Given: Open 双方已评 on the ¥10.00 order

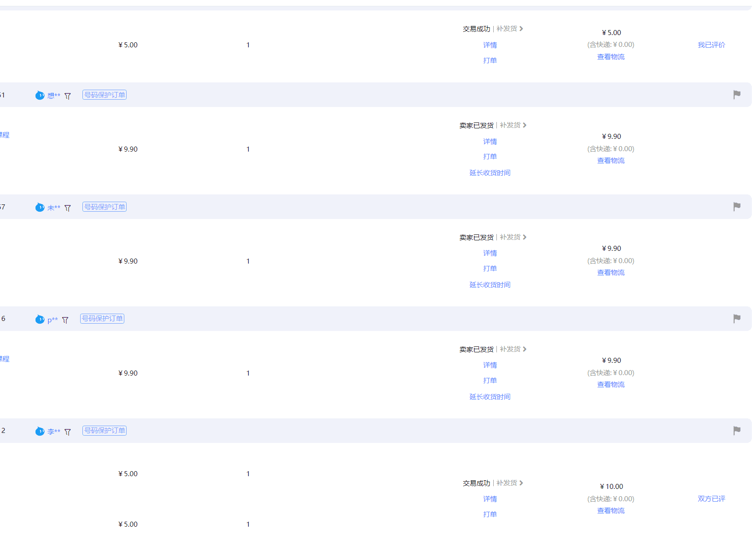Looking at the screenshot, I should (x=710, y=498).
